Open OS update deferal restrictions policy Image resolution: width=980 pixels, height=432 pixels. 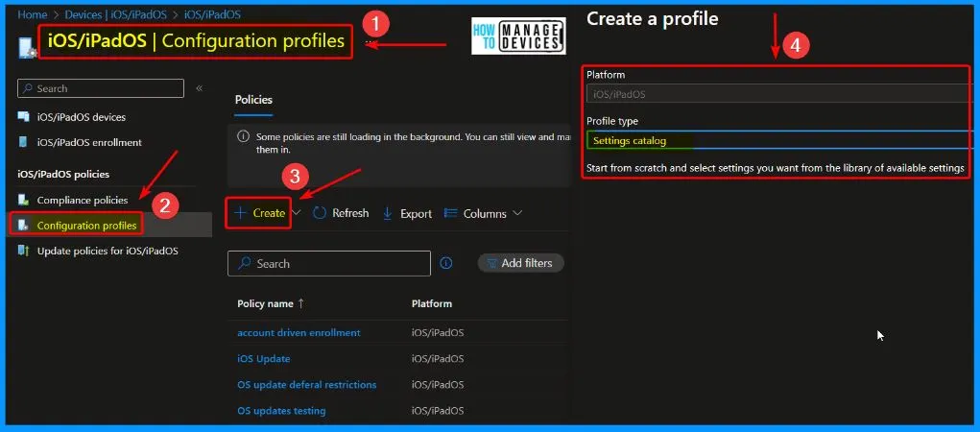pyautogui.click(x=307, y=385)
